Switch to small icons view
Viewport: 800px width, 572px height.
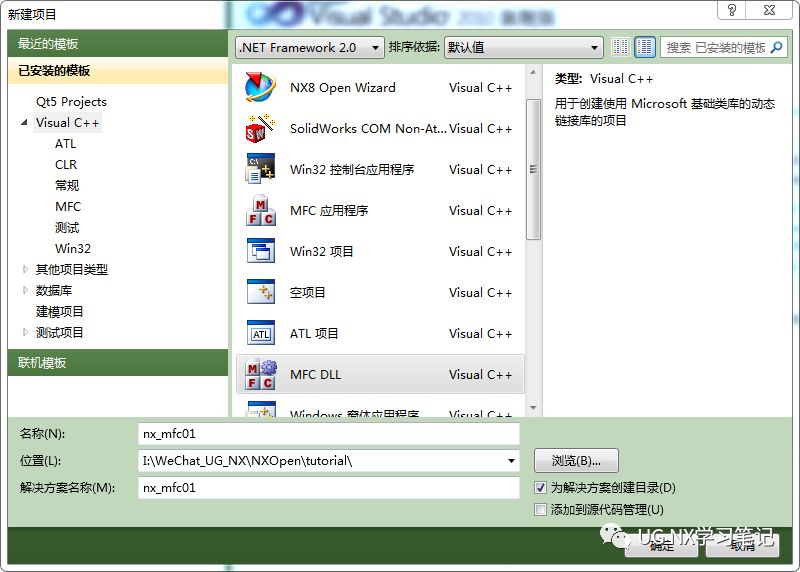pos(620,47)
